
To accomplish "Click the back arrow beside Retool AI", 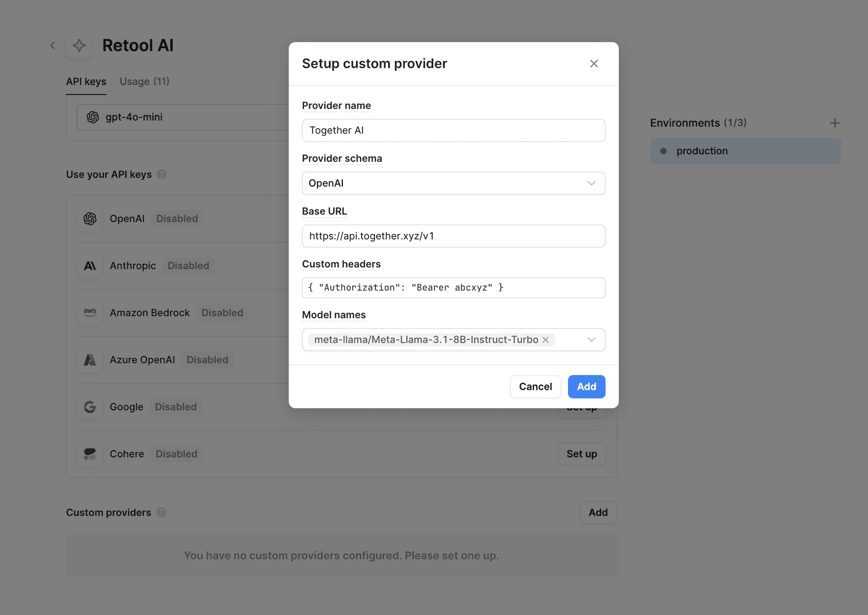I will click(53, 46).
